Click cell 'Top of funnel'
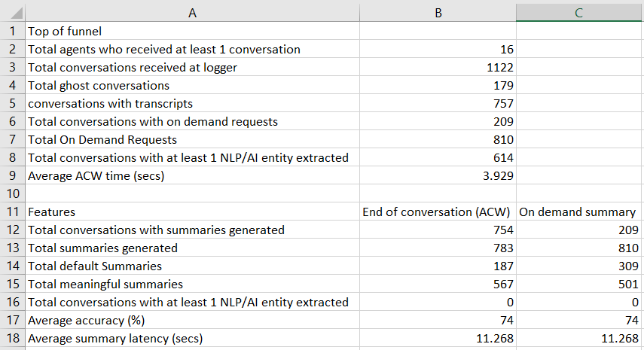The height and width of the screenshot is (350, 644). coord(192,31)
